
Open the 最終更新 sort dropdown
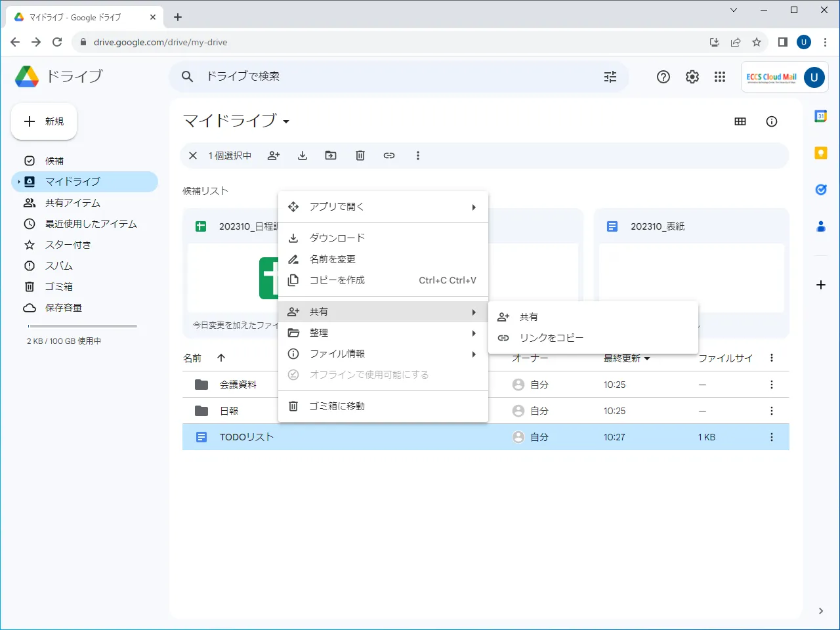tap(627, 358)
